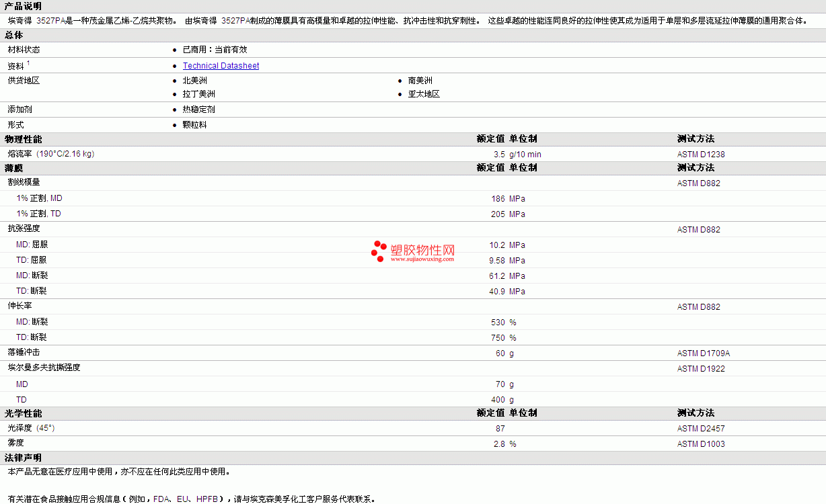Select the 总体 section header
This screenshot has height=504, width=826.
14,35
